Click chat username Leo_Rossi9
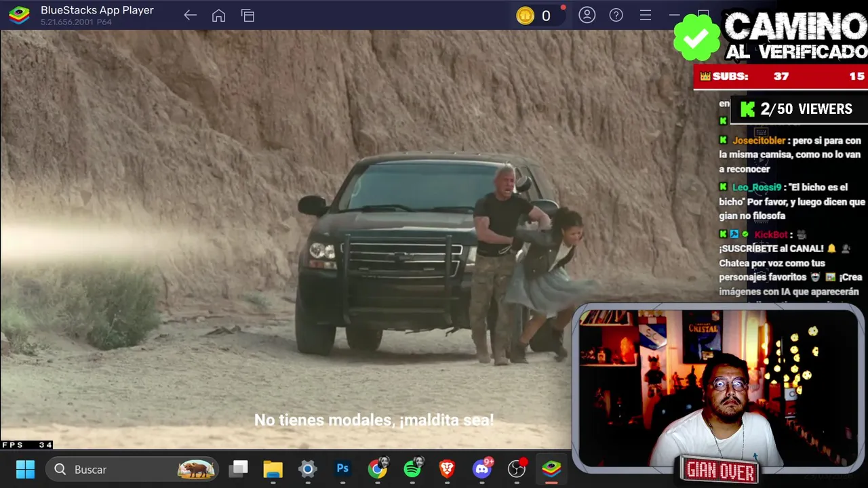Screen dimensions: 868x488 (757, 187)
